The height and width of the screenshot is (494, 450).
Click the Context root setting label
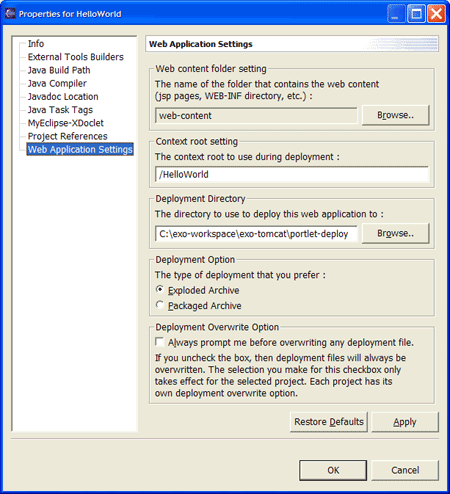(x=197, y=142)
